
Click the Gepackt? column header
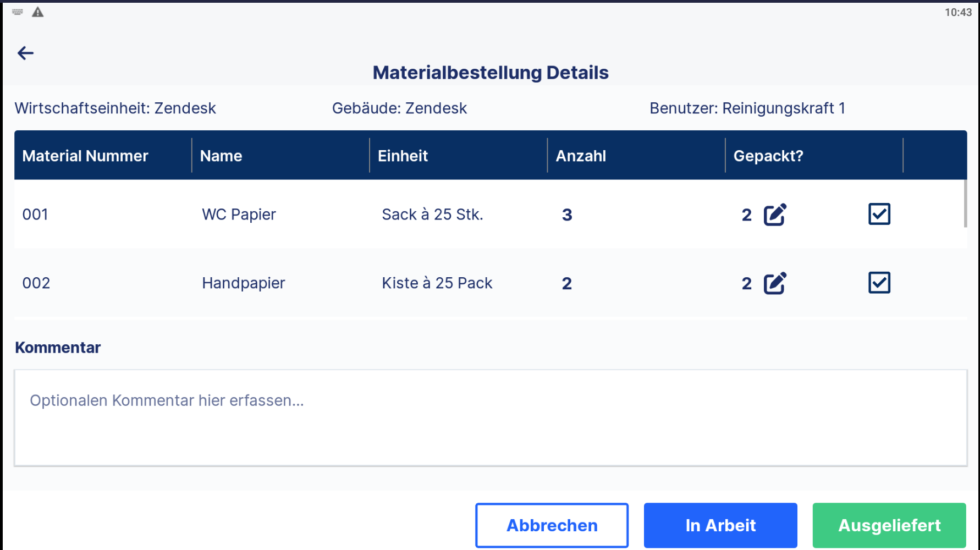[768, 156]
